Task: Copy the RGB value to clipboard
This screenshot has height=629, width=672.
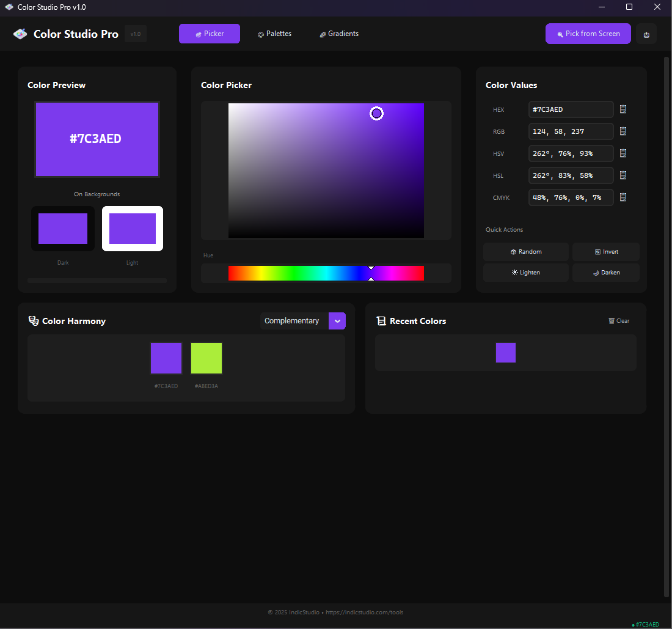Action: [623, 131]
